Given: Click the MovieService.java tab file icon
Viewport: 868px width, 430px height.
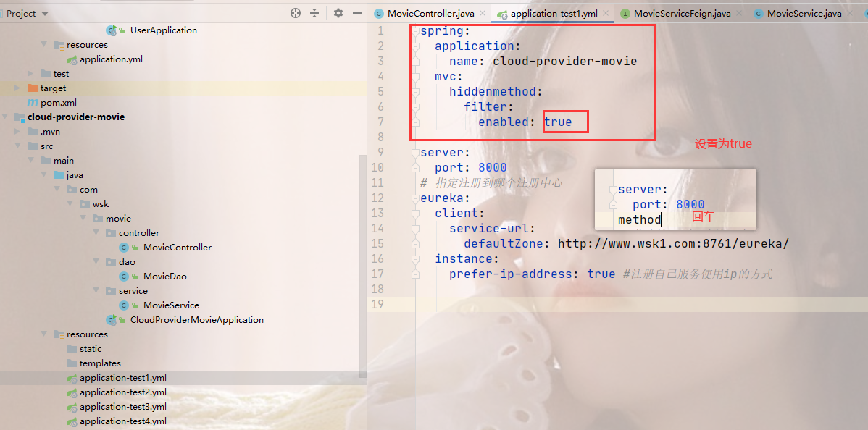Looking at the screenshot, I should tap(759, 14).
